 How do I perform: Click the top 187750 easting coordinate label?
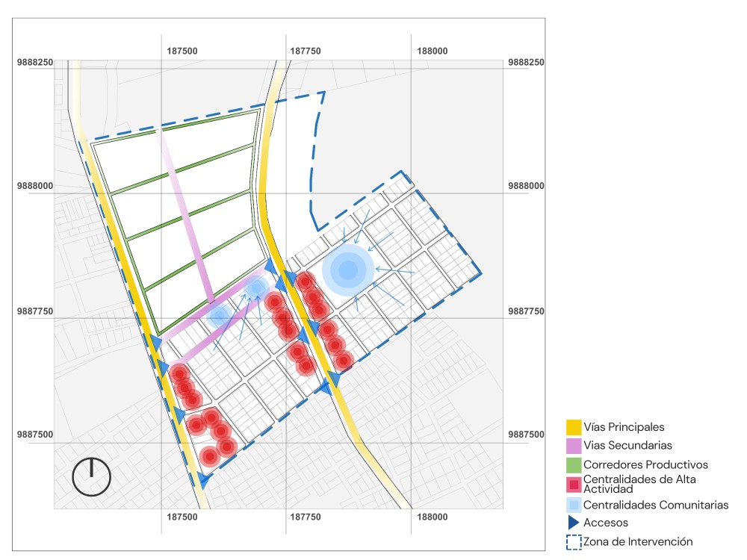[x=306, y=52]
